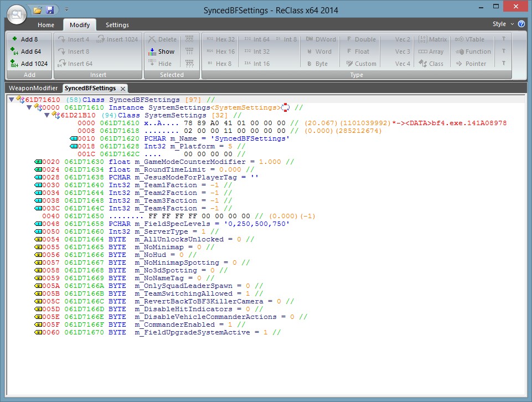Click the blue help question icon

(x=521, y=24)
